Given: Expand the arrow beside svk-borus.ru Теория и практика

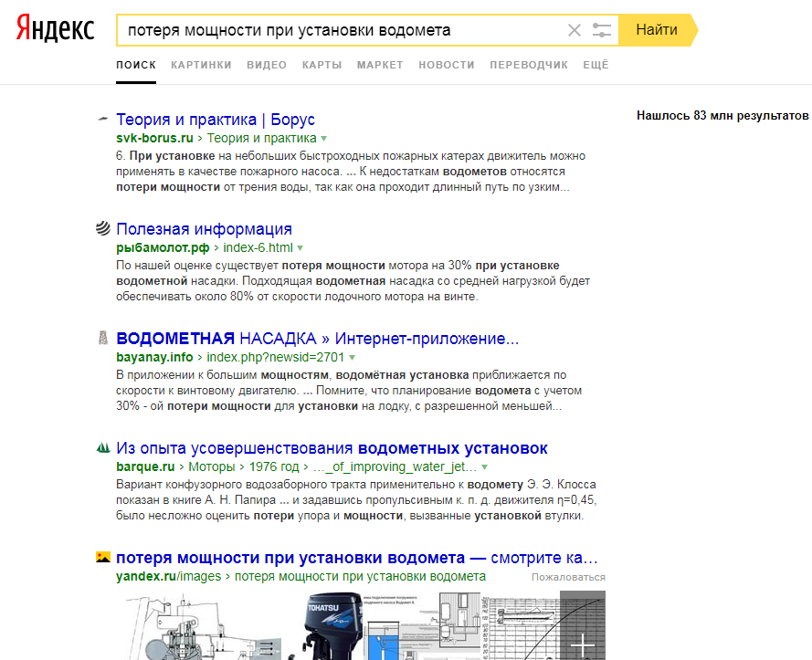Looking at the screenshot, I should pos(323,139).
